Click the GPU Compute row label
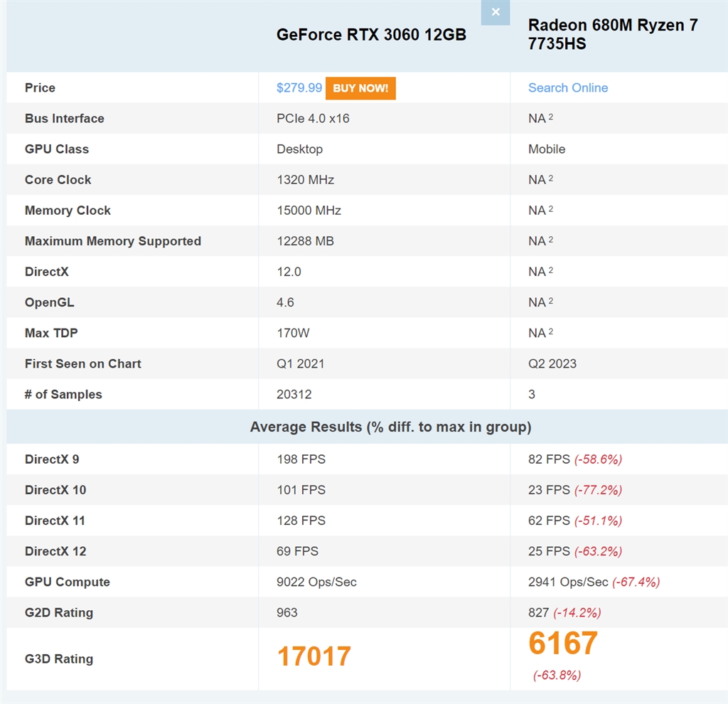 [68, 582]
